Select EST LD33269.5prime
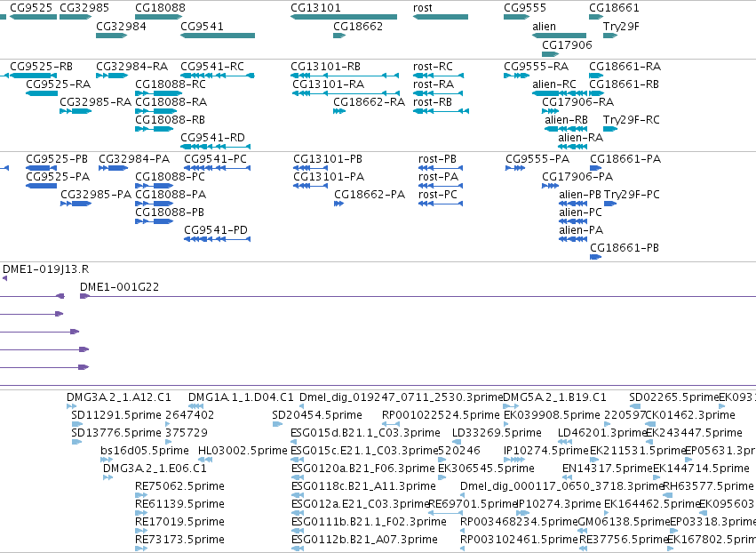The image size is (756, 553). 457,442
